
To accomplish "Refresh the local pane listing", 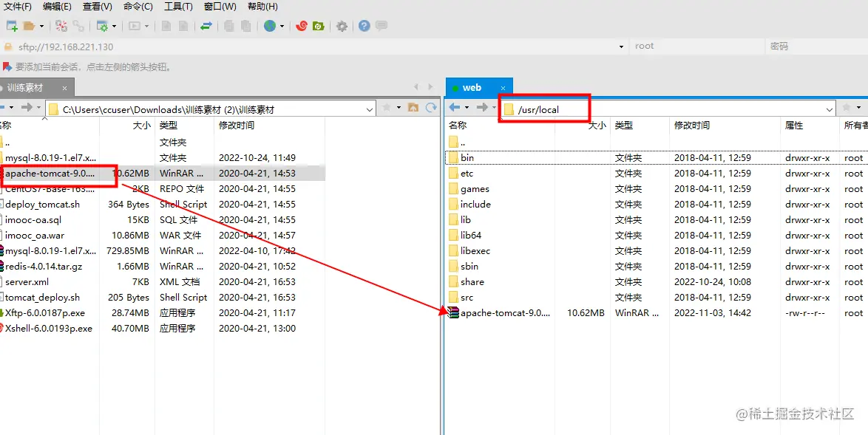I will pos(431,107).
